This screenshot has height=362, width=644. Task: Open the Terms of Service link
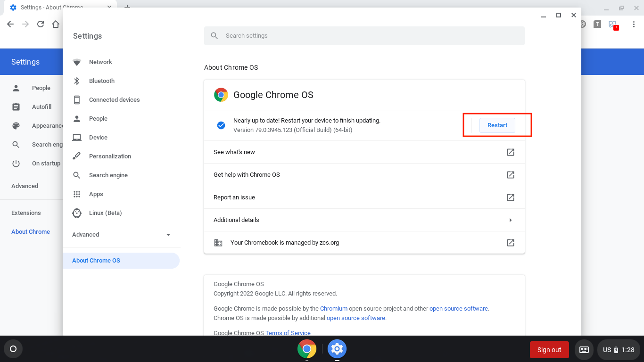(x=288, y=333)
